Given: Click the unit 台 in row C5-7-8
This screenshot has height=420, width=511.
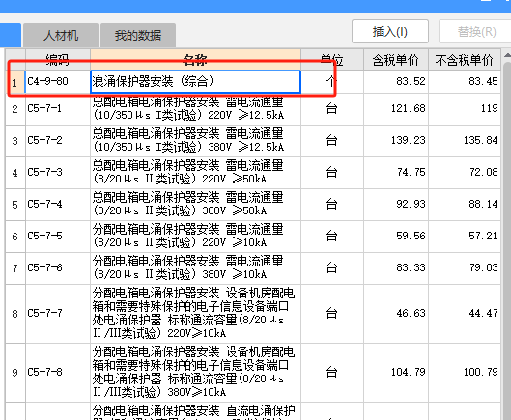Looking at the screenshot, I should (331, 373).
